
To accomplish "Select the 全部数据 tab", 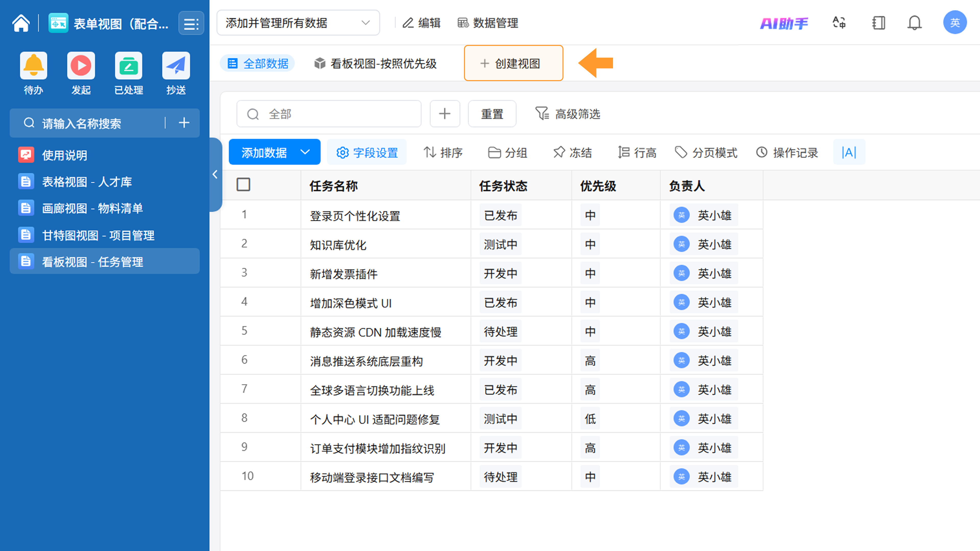I will pyautogui.click(x=258, y=64).
